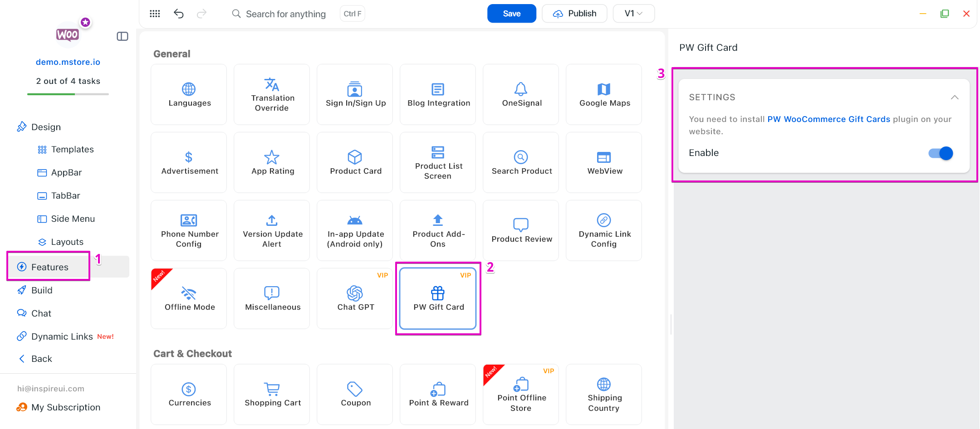Open the Google Maps feature tile
980x429 pixels.
(x=604, y=94)
